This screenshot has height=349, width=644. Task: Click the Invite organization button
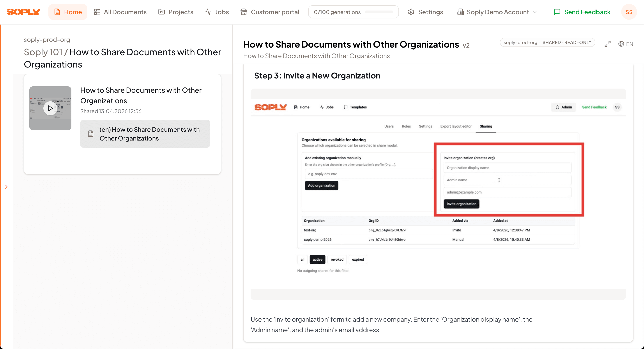click(461, 204)
